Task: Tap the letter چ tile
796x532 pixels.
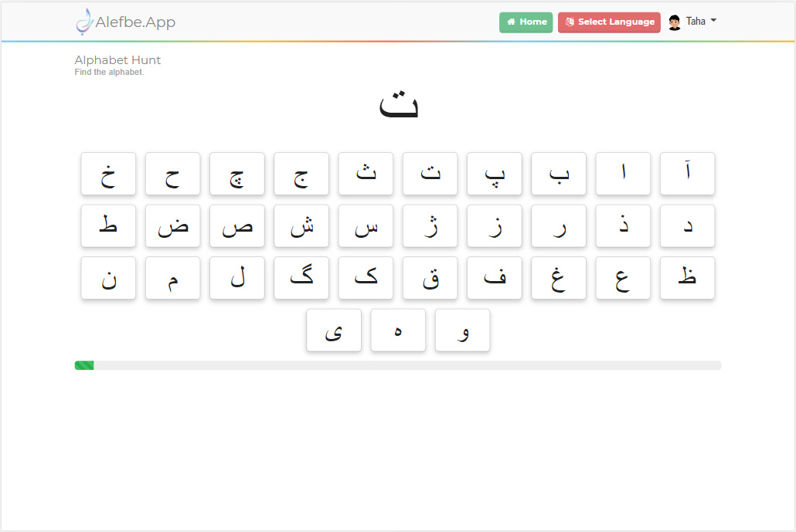Action: 237,174
